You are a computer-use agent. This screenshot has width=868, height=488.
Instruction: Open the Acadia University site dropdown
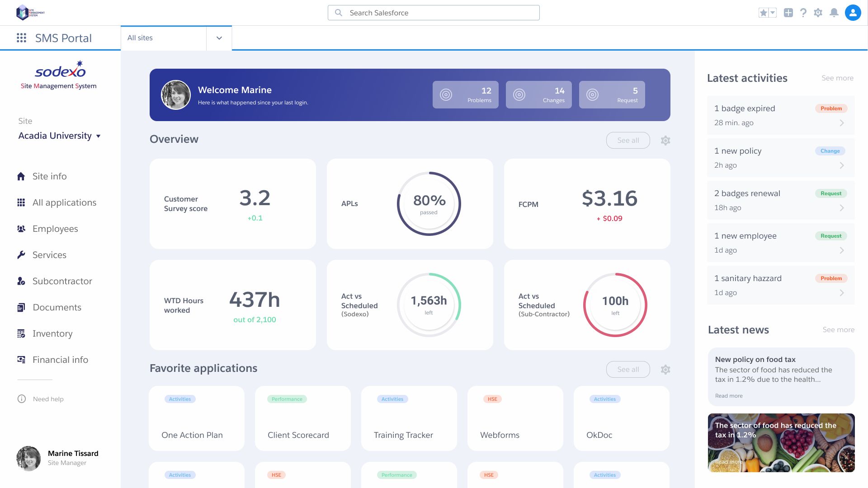(x=59, y=136)
